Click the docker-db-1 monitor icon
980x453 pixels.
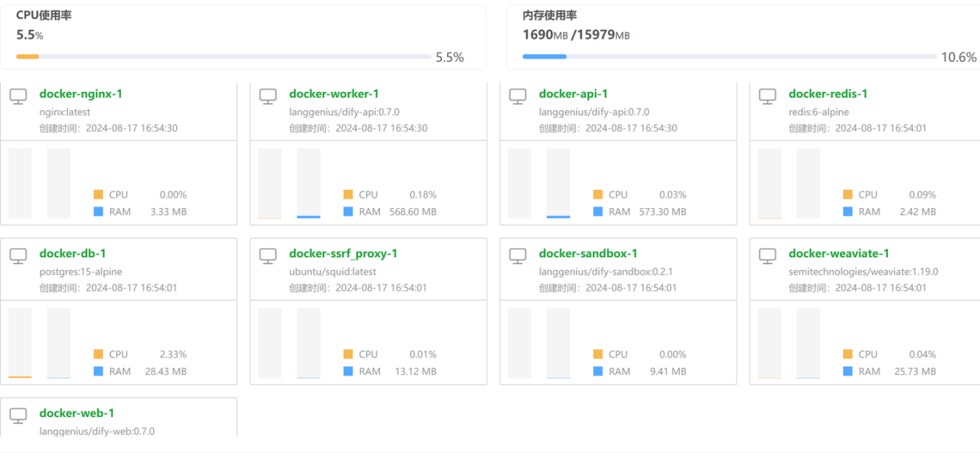click(x=18, y=256)
